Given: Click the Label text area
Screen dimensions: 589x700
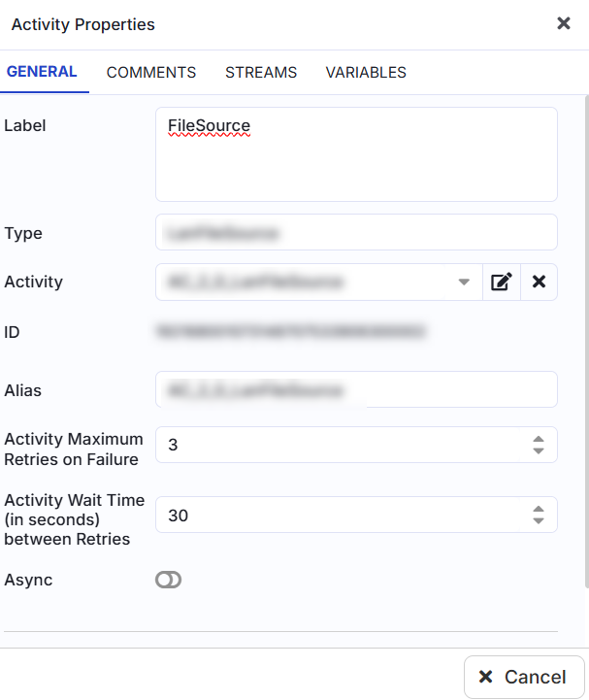Looking at the screenshot, I should tap(356, 154).
